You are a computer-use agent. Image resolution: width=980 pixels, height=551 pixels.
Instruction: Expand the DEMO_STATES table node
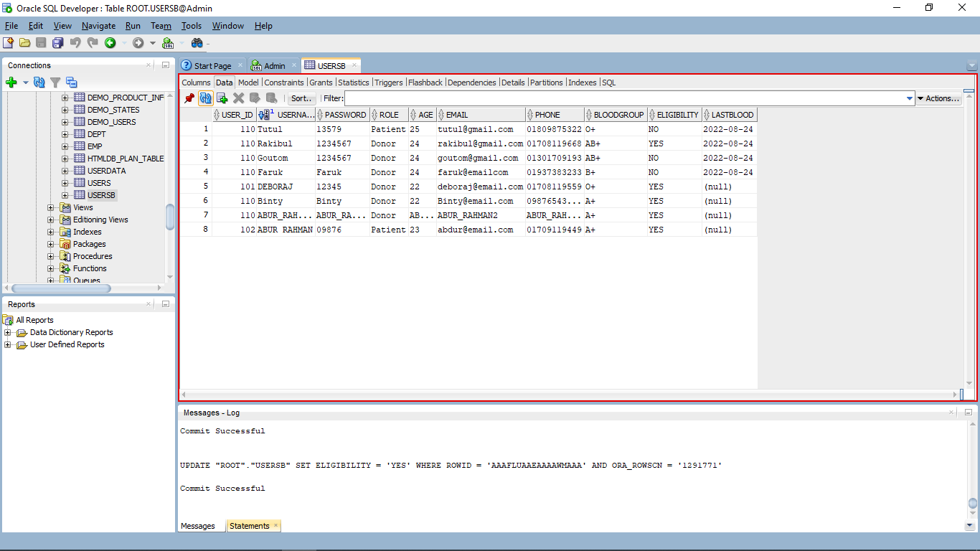coord(65,110)
